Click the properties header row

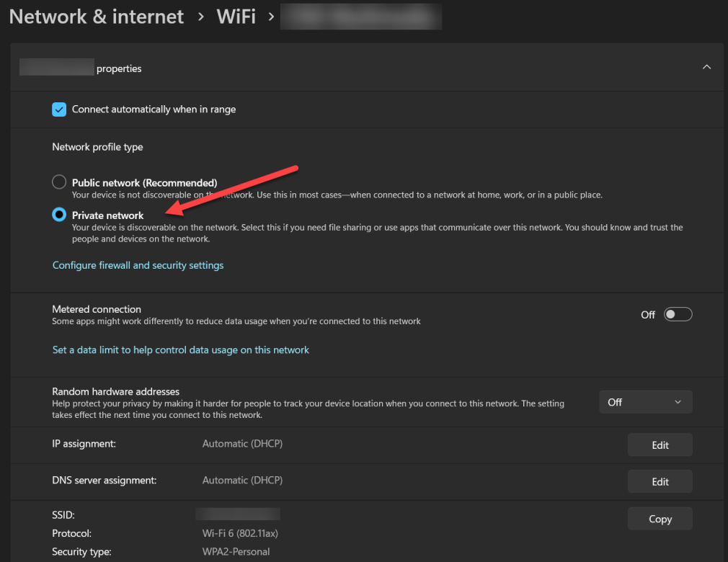[360, 68]
